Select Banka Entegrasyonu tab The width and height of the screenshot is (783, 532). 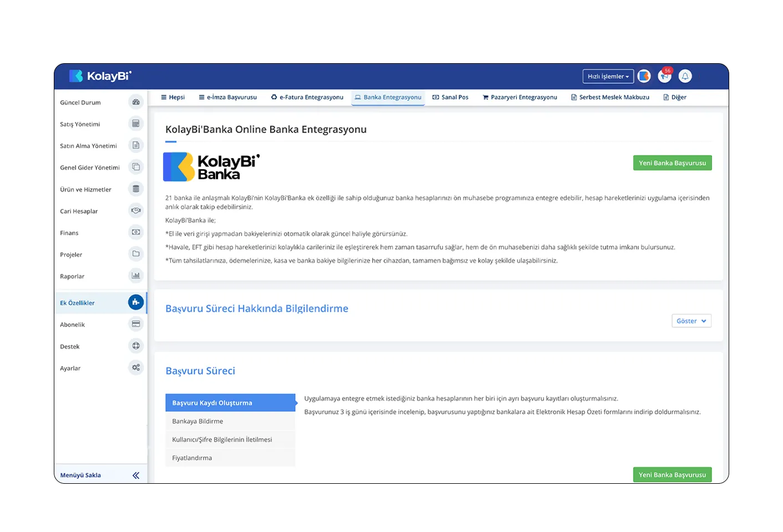(x=388, y=98)
